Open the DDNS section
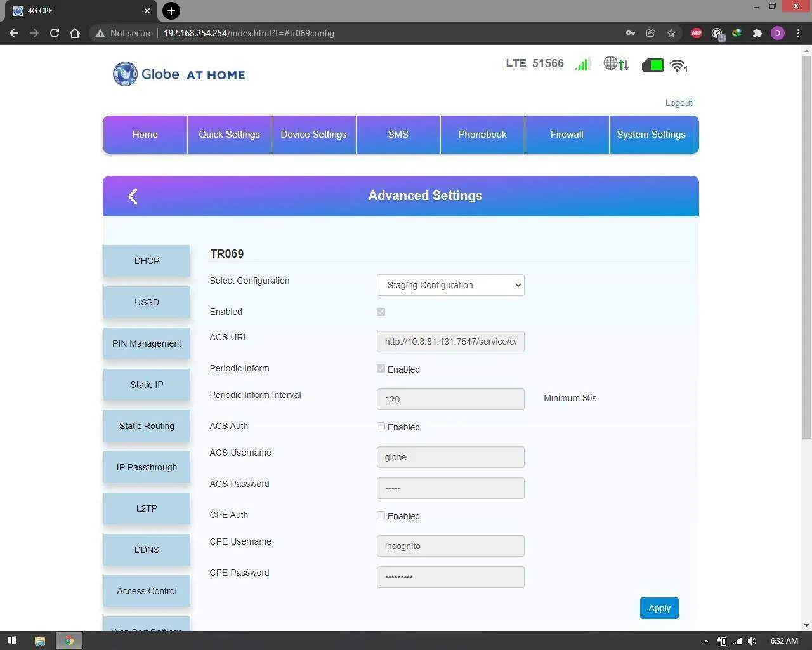Viewport: 812px width, 650px height. pyautogui.click(x=147, y=550)
